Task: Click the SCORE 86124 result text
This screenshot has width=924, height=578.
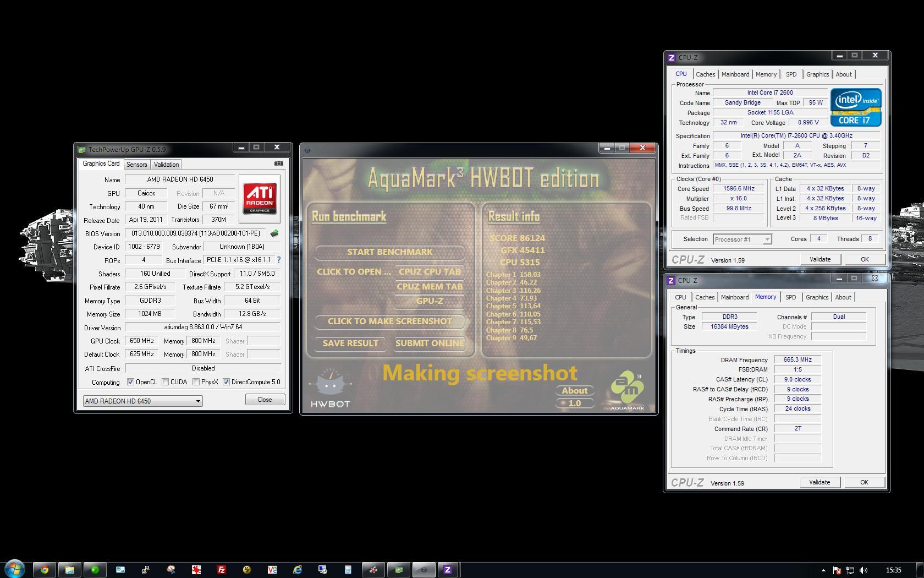Action: click(517, 238)
